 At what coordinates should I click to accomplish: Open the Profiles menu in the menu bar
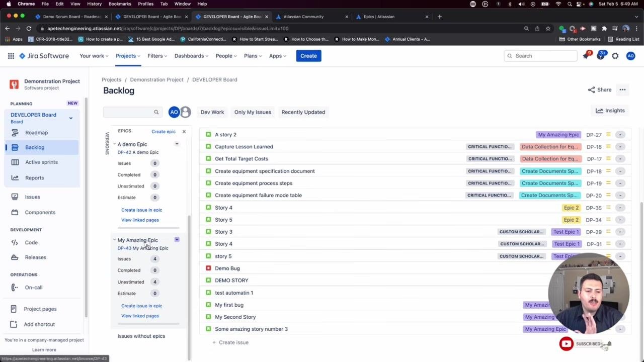click(x=145, y=4)
